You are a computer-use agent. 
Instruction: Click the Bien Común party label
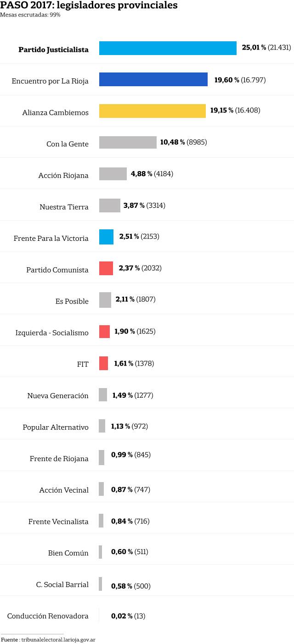click(68, 553)
